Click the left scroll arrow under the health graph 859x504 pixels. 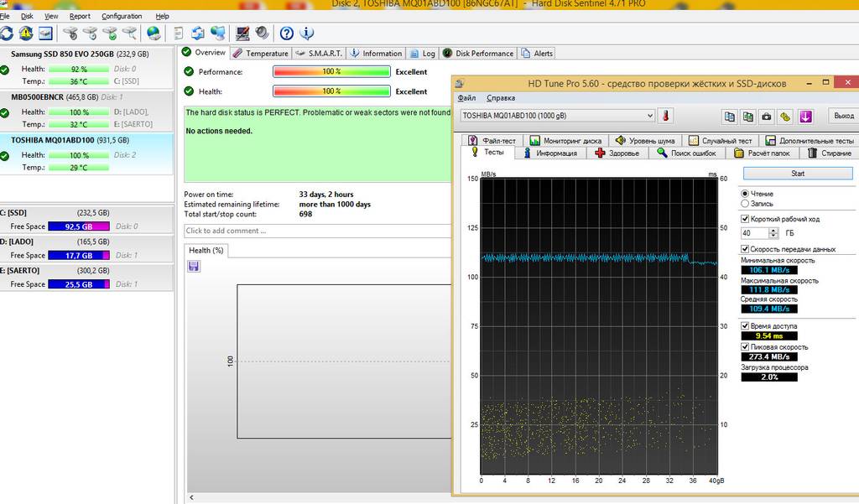pos(192,497)
